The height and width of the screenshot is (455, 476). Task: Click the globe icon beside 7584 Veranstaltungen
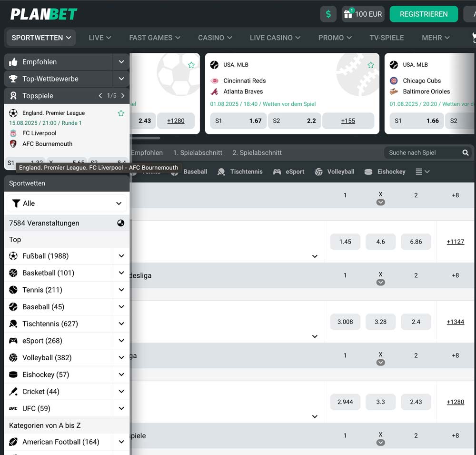[x=121, y=223]
